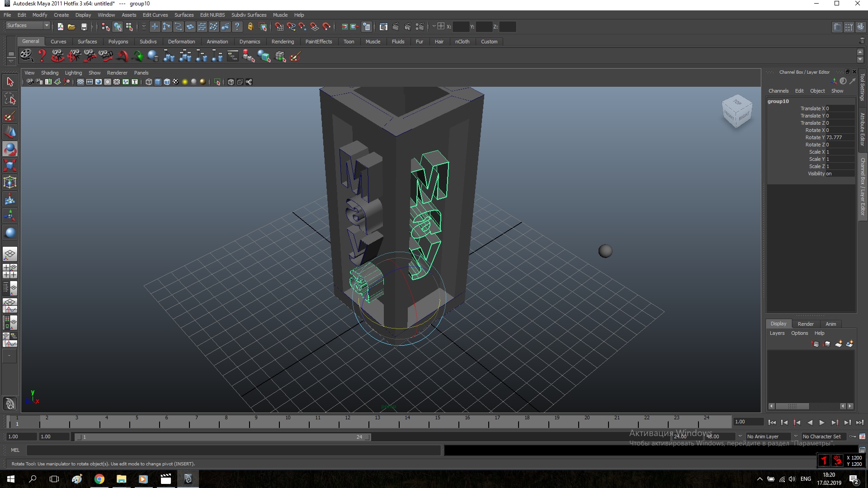868x488 pixels.
Task: Open Layers menu in Layer Editor
Action: [777, 333]
